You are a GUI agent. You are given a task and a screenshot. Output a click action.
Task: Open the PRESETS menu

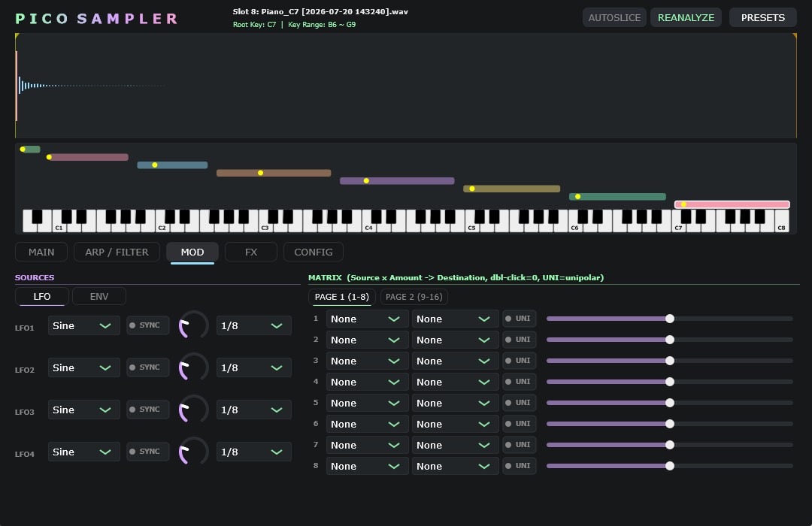pos(763,17)
